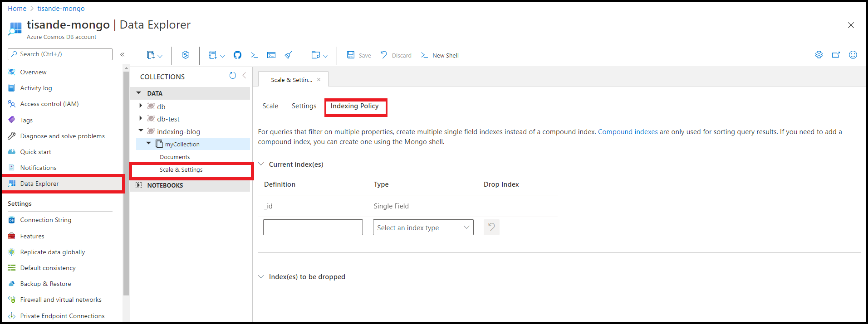This screenshot has height=324, width=868.
Task: Open the folder search dropdown arrow
Action: coord(325,56)
